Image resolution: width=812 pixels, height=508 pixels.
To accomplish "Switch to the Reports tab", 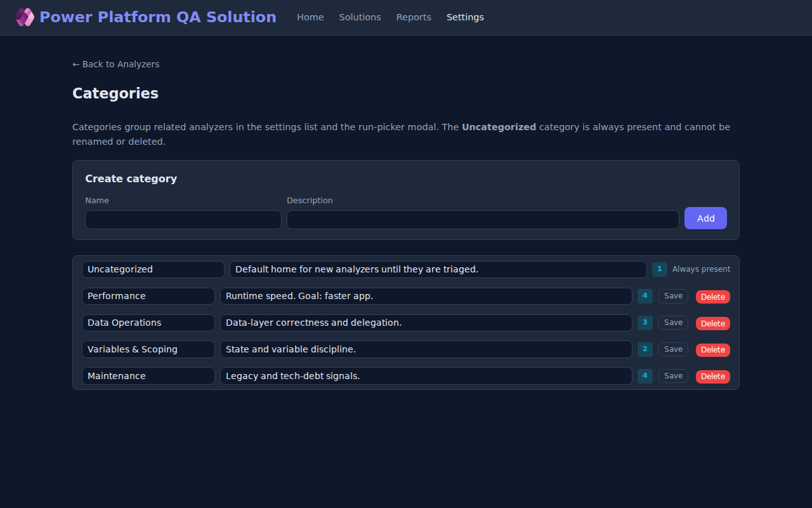I will (414, 17).
